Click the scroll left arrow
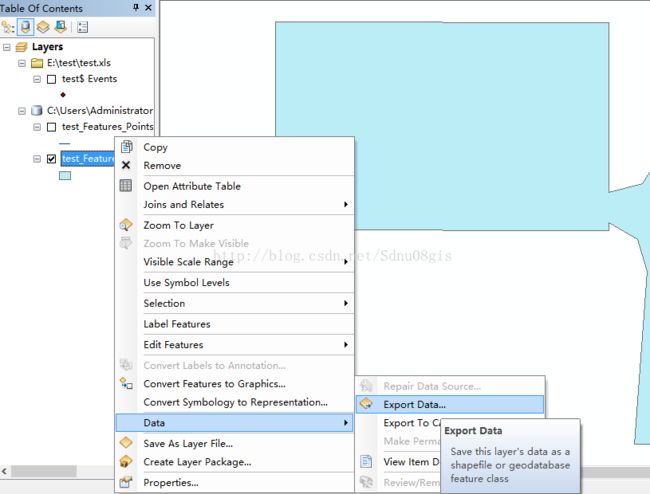This screenshot has width=650, height=494. pyautogui.click(x=5, y=471)
